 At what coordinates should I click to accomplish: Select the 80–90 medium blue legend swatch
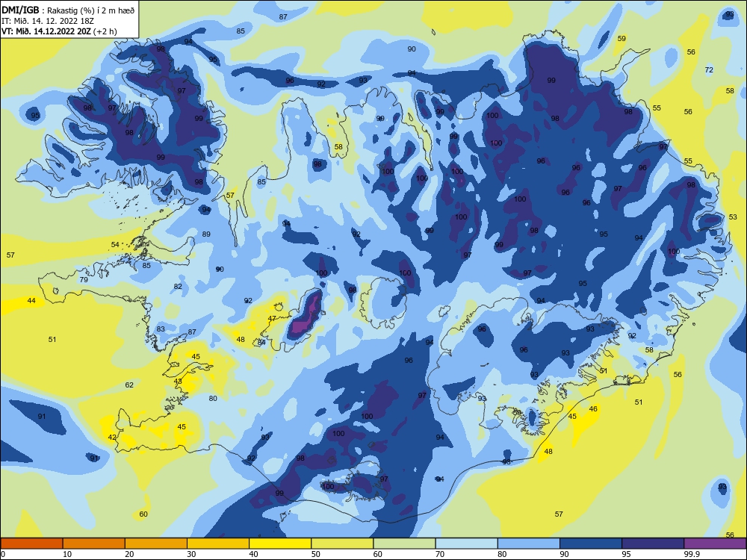pos(528,544)
